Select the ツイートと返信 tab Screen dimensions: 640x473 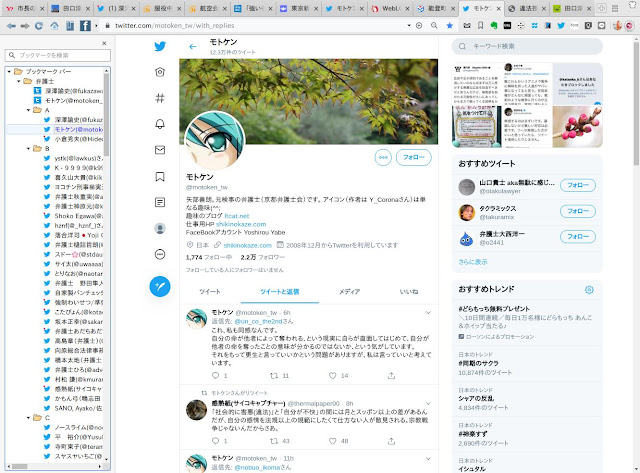(x=280, y=292)
